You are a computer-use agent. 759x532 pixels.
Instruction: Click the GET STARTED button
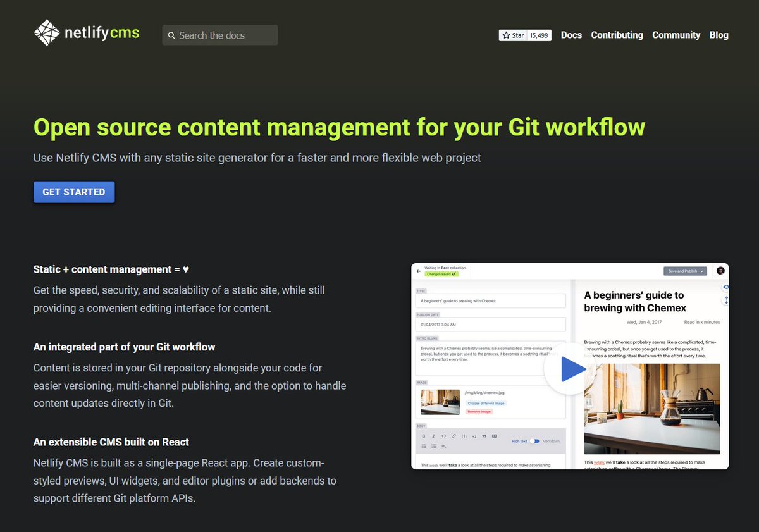pyautogui.click(x=74, y=192)
